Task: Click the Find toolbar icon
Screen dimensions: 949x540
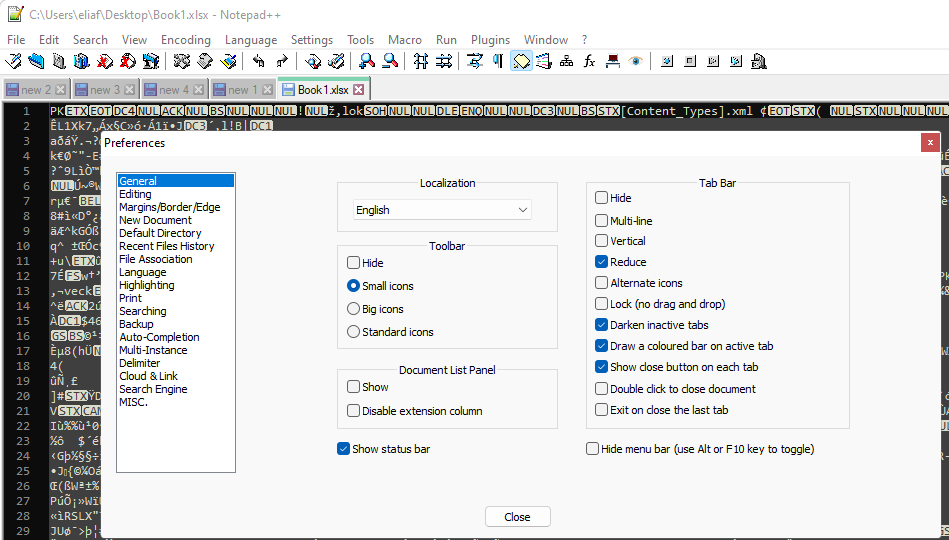Action: 314,61
